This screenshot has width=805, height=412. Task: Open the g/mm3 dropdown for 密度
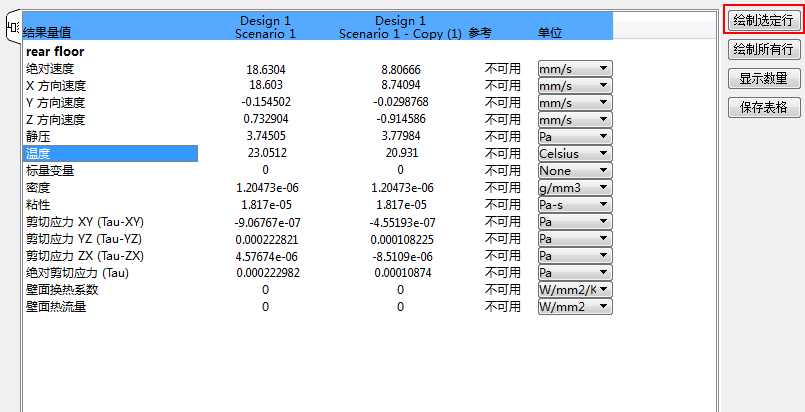pyautogui.click(x=575, y=188)
